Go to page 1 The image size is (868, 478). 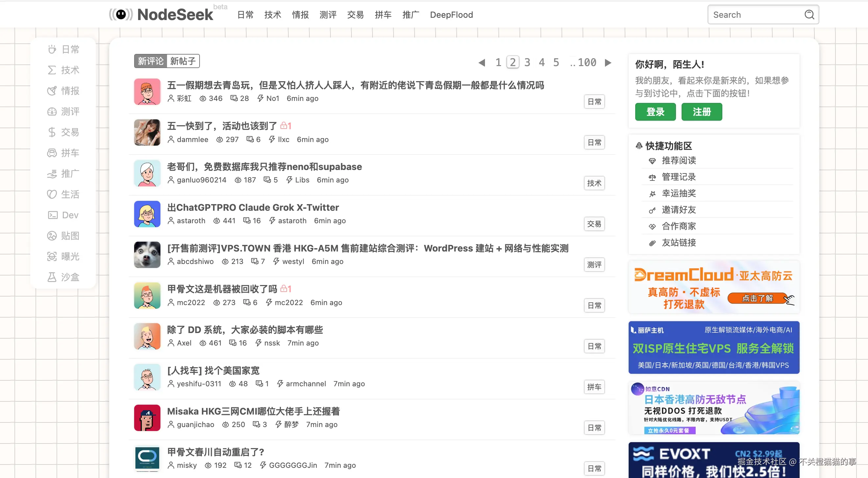pyautogui.click(x=498, y=63)
